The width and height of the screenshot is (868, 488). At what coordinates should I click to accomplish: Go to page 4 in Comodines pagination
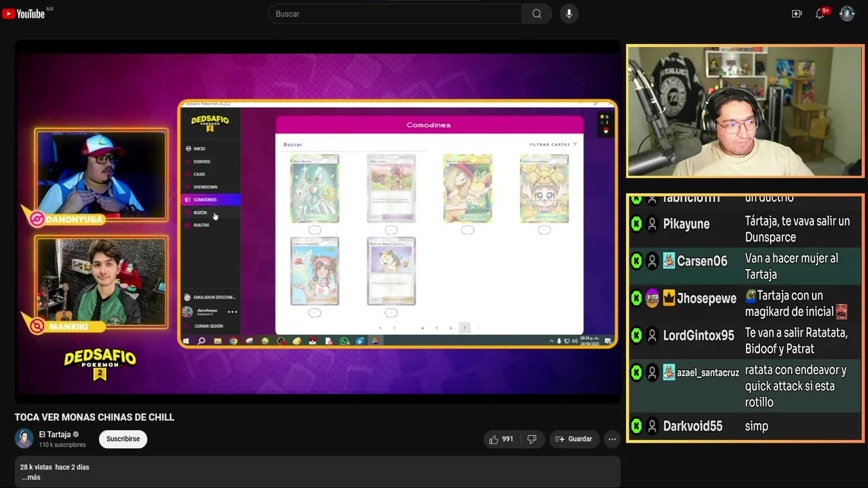(422, 328)
